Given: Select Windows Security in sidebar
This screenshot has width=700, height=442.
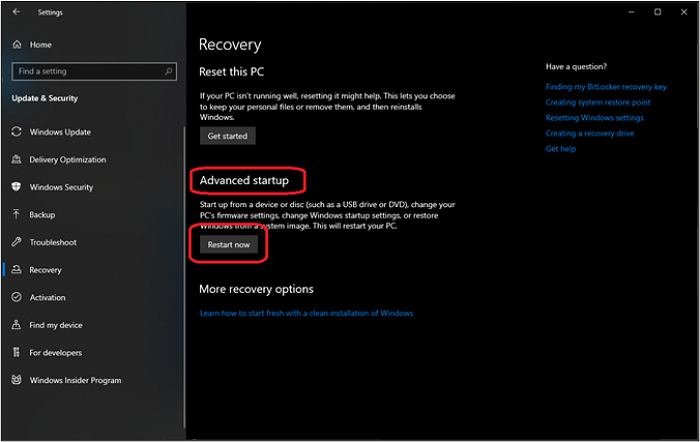Looking at the screenshot, I should tap(62, 187).
